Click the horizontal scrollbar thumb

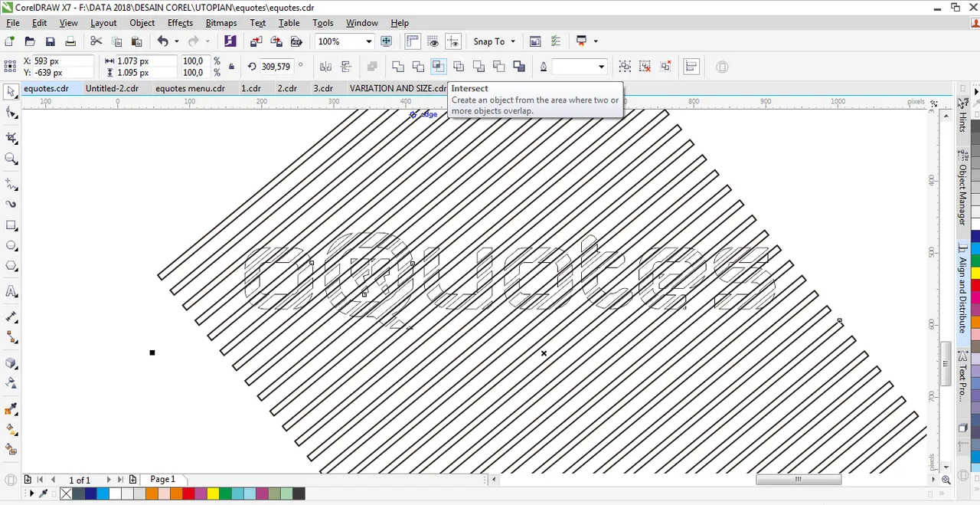click(x=799, y=480)
